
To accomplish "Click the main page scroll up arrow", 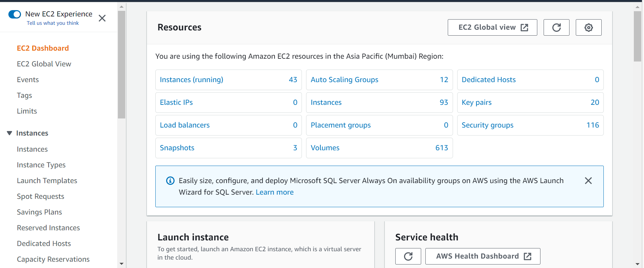I will pyautogui.click(x=637, y=7).
